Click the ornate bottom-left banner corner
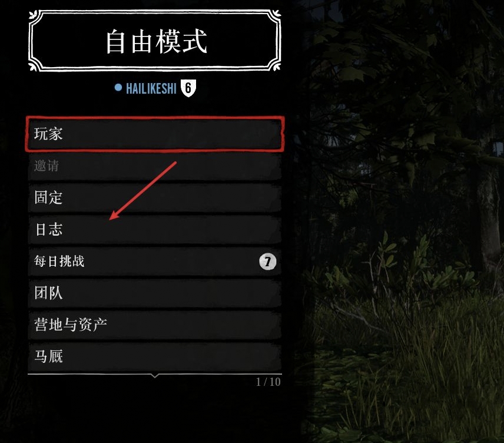 [x=35, y=65]
